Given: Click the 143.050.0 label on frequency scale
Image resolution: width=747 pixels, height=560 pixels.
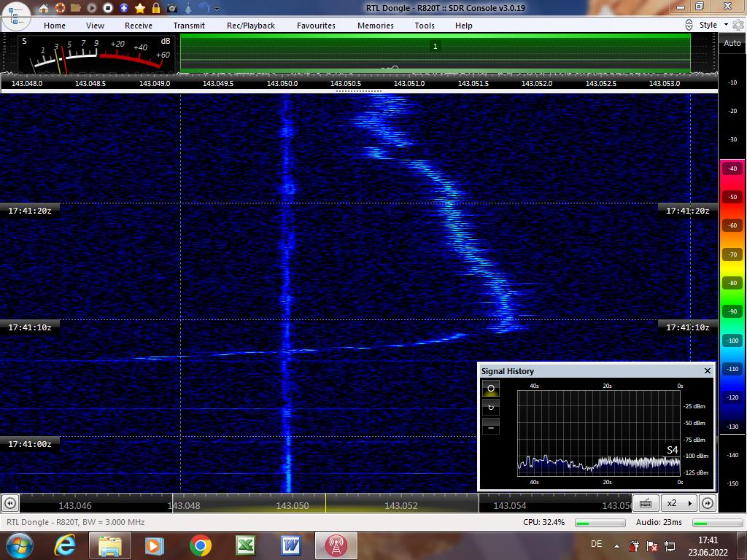Looking at the screenshot, I should click(x=282, y=83).
